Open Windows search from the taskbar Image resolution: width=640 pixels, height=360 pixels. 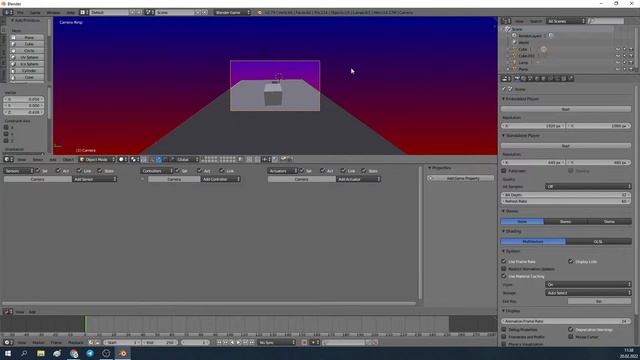[x=24, y=353]
